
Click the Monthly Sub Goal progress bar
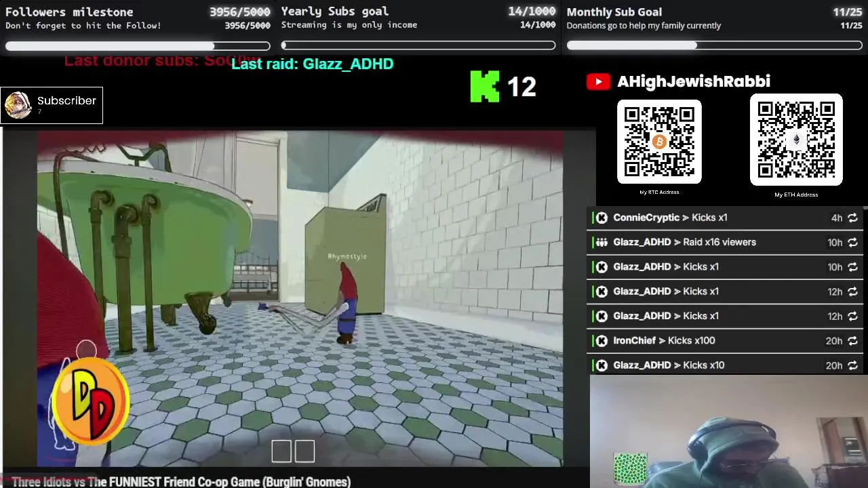(x=714, y=45)
